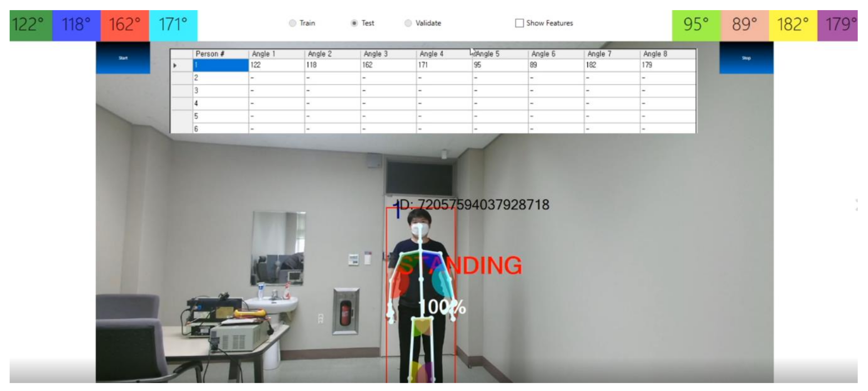Click the blue Start button
The image size is (868, 391).
point(123,57)
